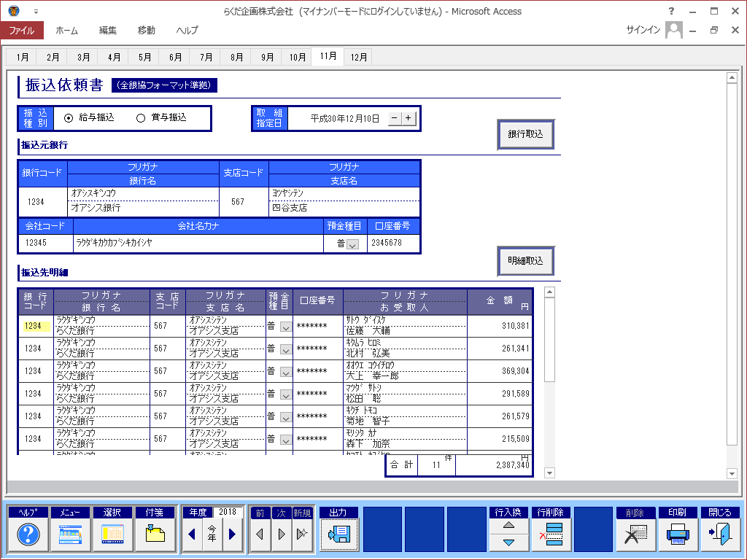Click the 出力 output icon
747x560 pixels.
pyautogui.click(x=338, y=534)
